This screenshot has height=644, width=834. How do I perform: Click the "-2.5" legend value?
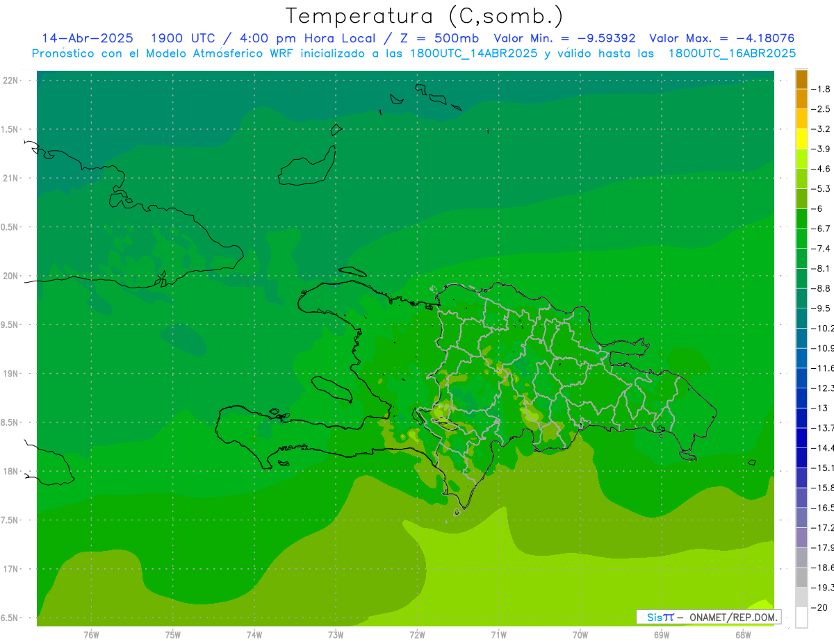821,109
